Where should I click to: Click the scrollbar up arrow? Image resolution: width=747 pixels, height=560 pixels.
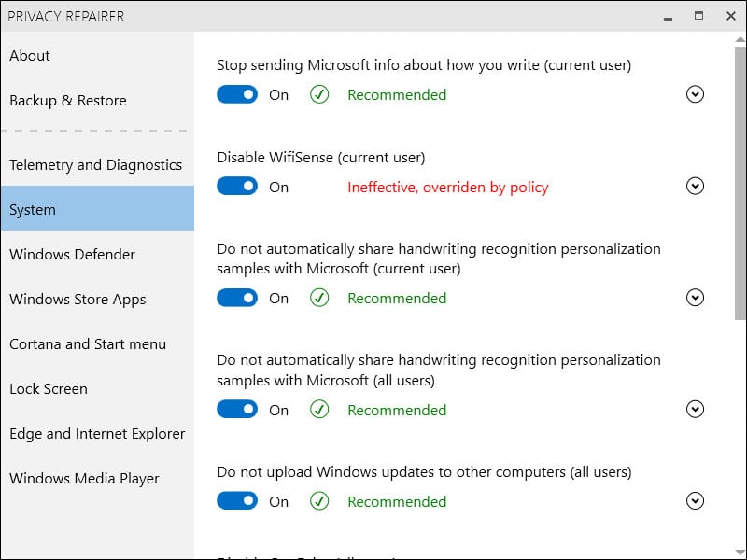pyautogui.click(x=740, y=39)
